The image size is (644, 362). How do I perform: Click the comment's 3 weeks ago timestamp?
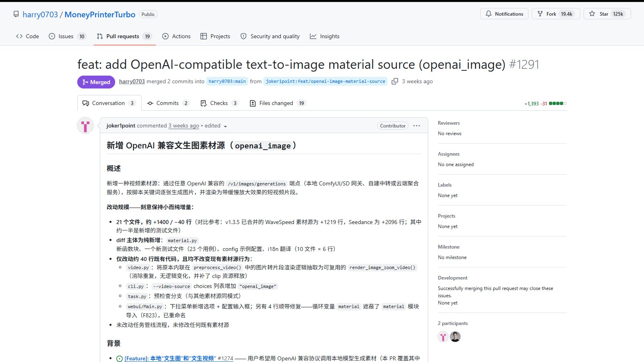pyautogui.click(x=184, y=125)
